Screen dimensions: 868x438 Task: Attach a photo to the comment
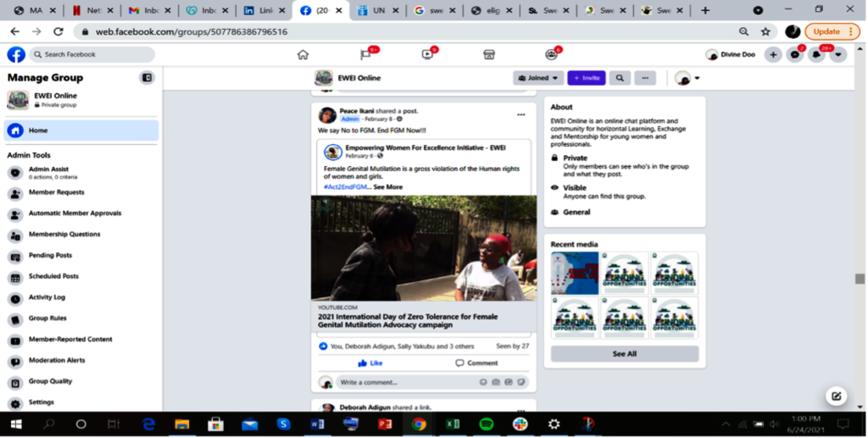pos(496,382)
